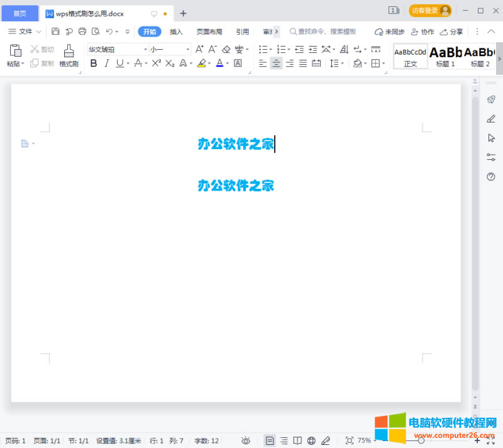Click the 访客登录 login button

click(430, 11)
